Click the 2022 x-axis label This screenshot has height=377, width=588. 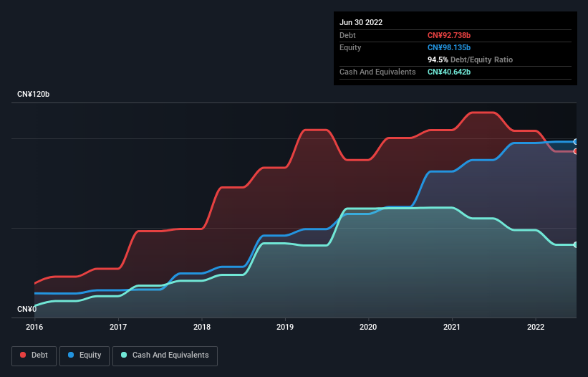tap(536, 327)
